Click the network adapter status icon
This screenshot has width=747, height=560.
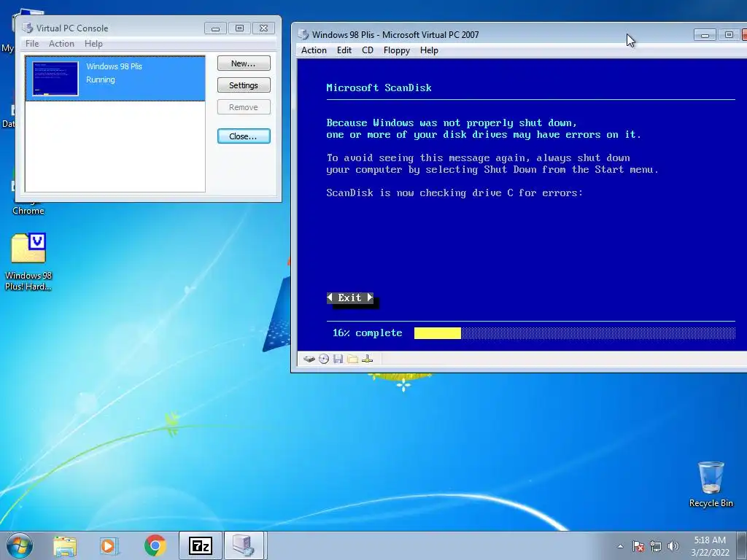click(368, 359)
